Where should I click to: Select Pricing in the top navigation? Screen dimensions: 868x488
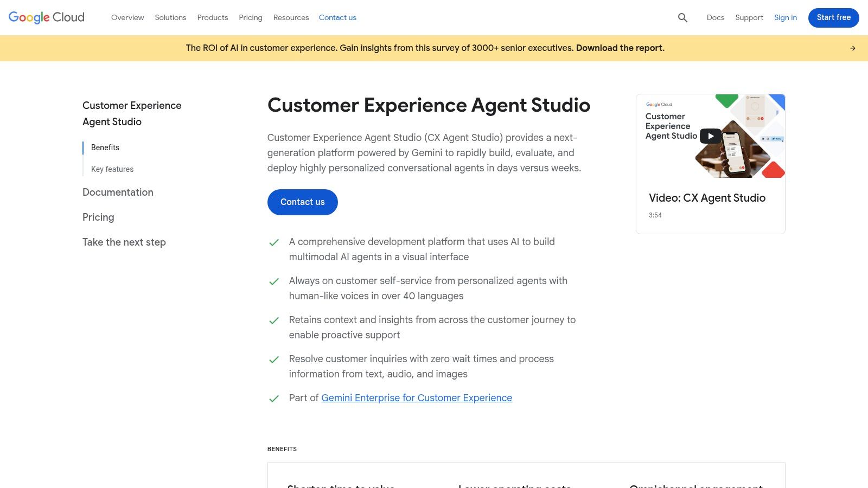tap(250, 17)
